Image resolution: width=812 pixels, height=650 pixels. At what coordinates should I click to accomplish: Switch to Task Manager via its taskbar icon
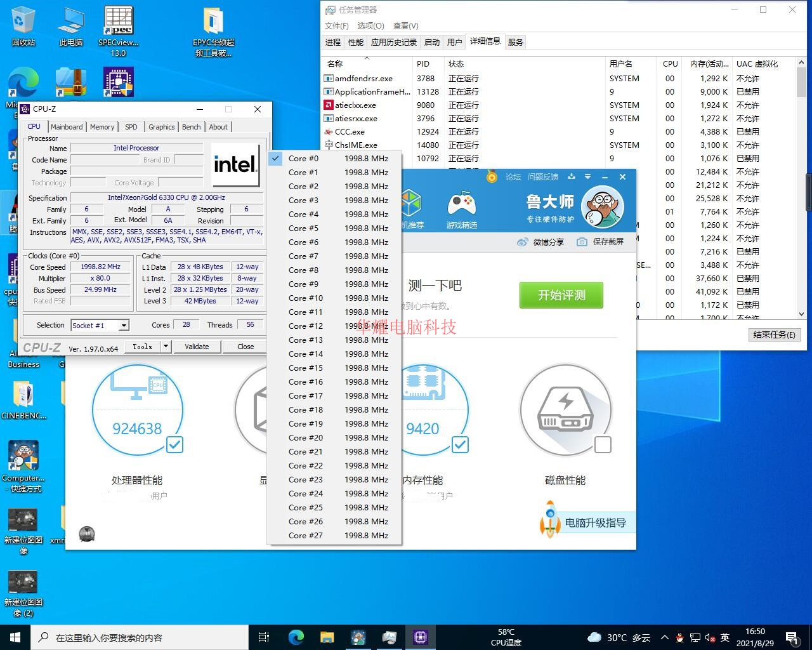pyautogui.click(x=389, y=637)
